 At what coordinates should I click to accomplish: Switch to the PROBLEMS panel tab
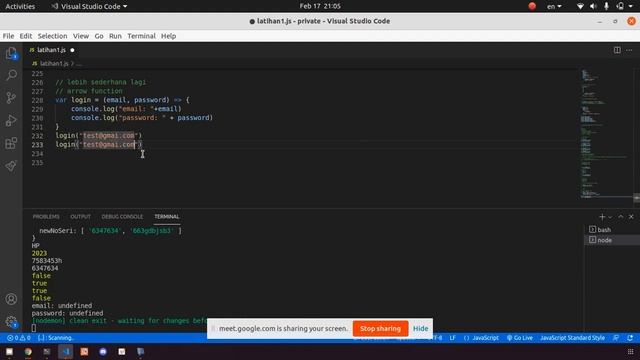tap(46, 217)
